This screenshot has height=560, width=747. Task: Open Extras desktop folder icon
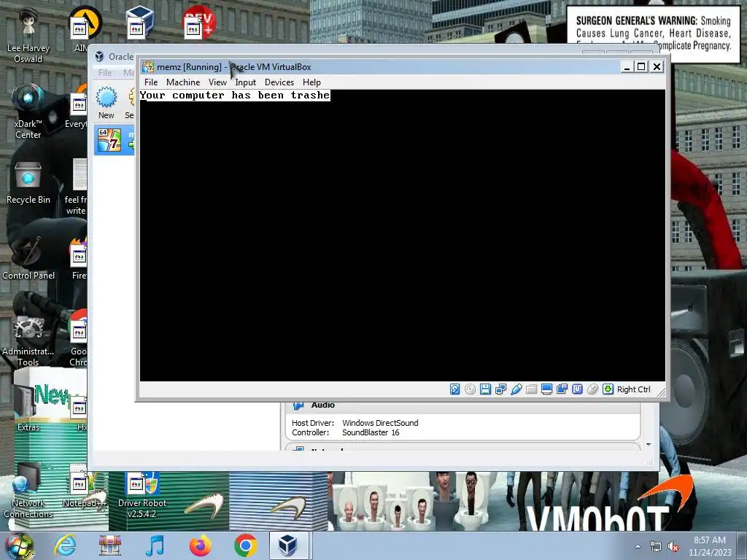pos(28,407)
